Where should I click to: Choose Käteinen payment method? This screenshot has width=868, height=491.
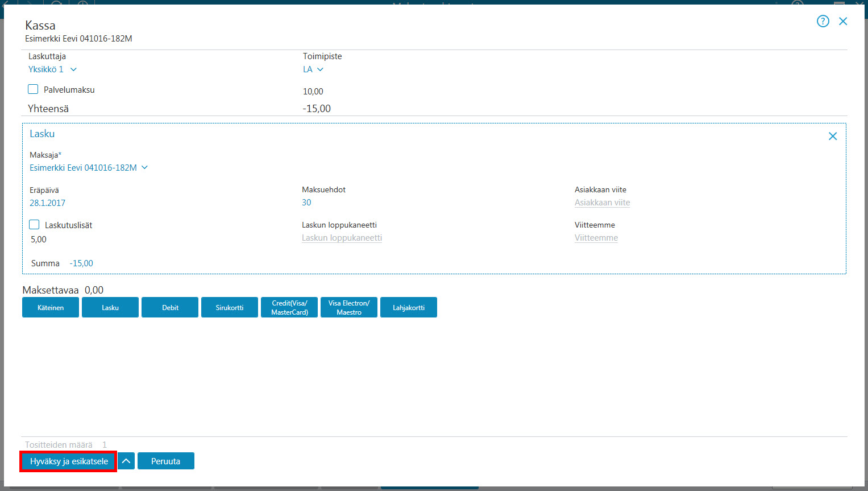pyautogui.click(x=51, y=307)
